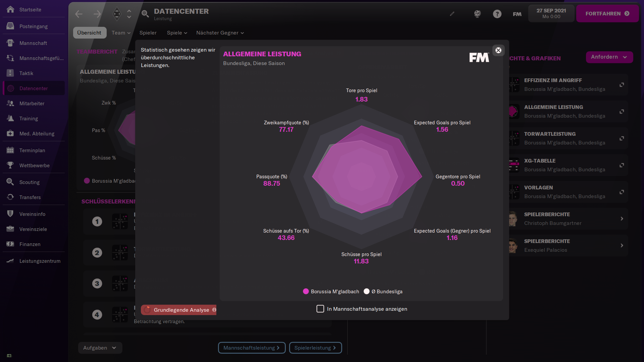This screenshot has width=644, height=362.
Task: Close the Allgemeine Leistung popup
Action: point(498,50)
